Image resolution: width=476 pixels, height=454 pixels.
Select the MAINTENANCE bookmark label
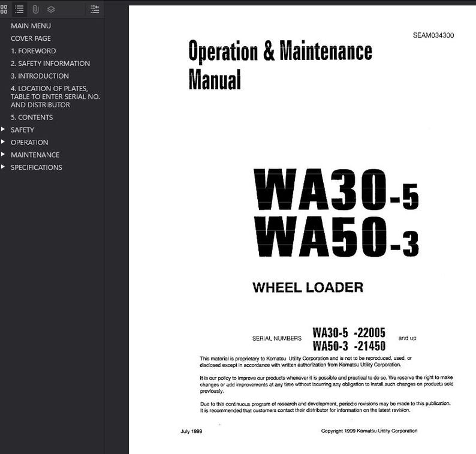(35, 155)
